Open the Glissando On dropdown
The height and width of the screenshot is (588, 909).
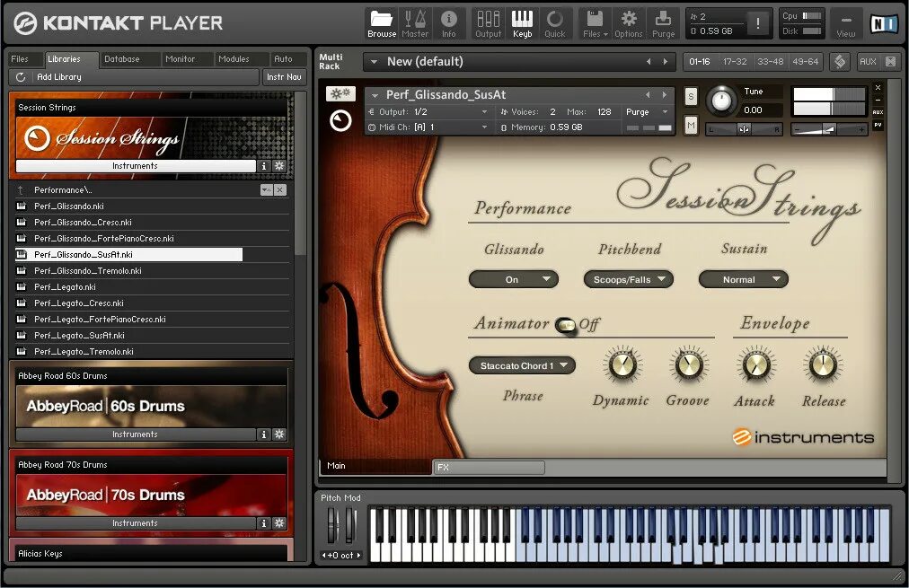(513, 279)
